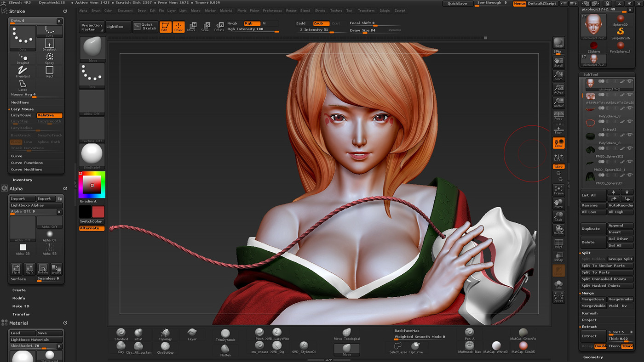Select the DragDot stroke type

pos(23,58)
